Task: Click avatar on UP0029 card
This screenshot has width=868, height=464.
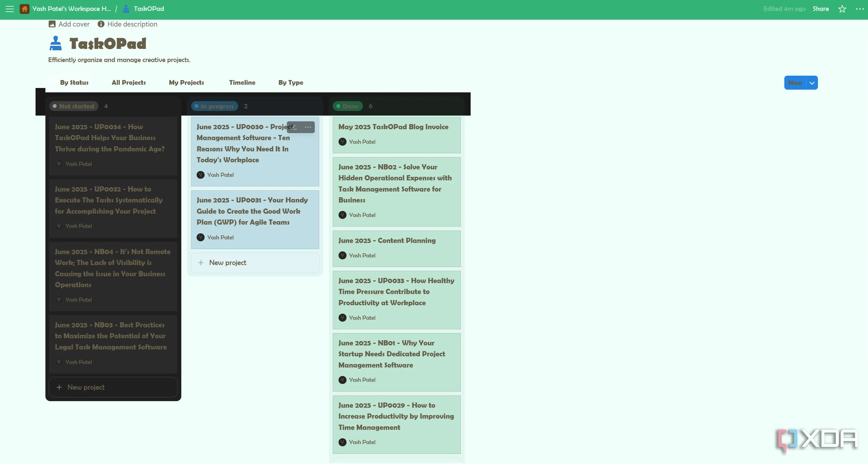Action: coord(342,442)
